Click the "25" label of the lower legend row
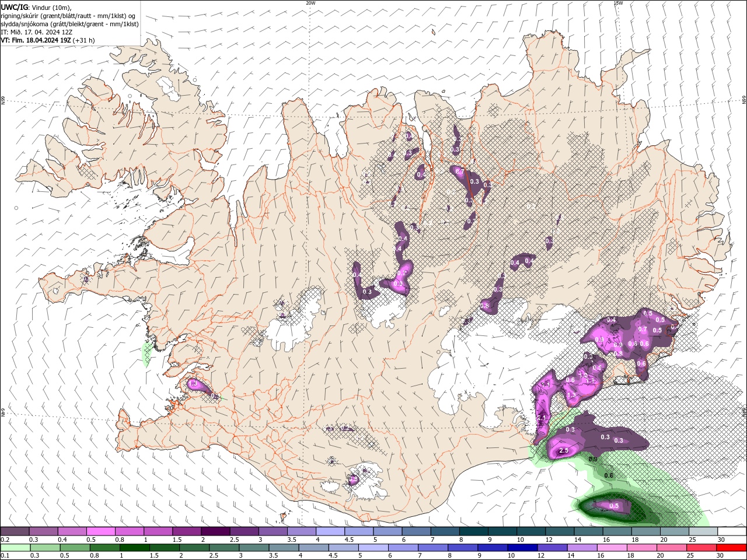 tap(690, 556)
